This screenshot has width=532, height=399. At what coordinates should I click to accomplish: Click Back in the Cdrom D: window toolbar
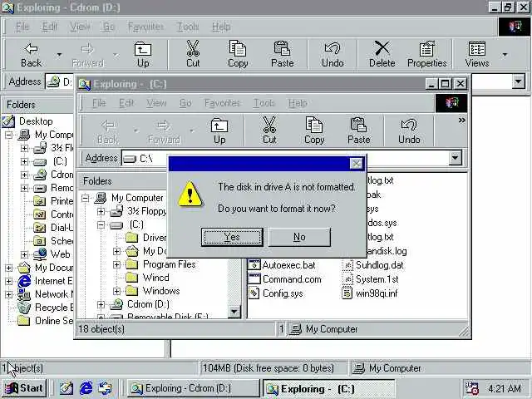[32, 55]
